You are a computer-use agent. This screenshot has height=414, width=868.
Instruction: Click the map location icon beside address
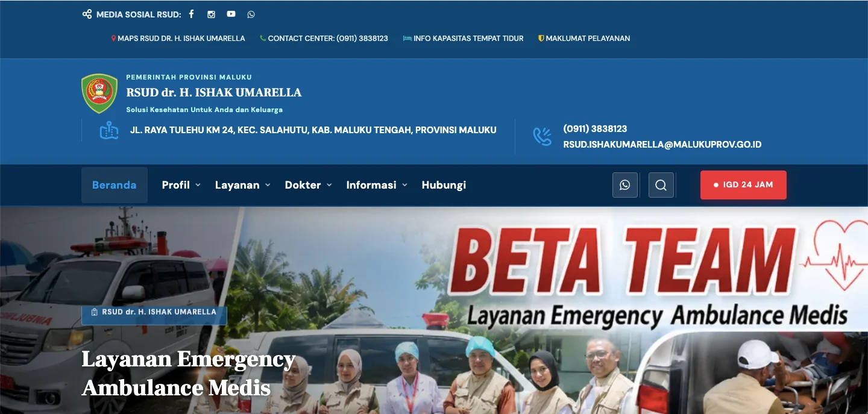click(x=109, y=130)
